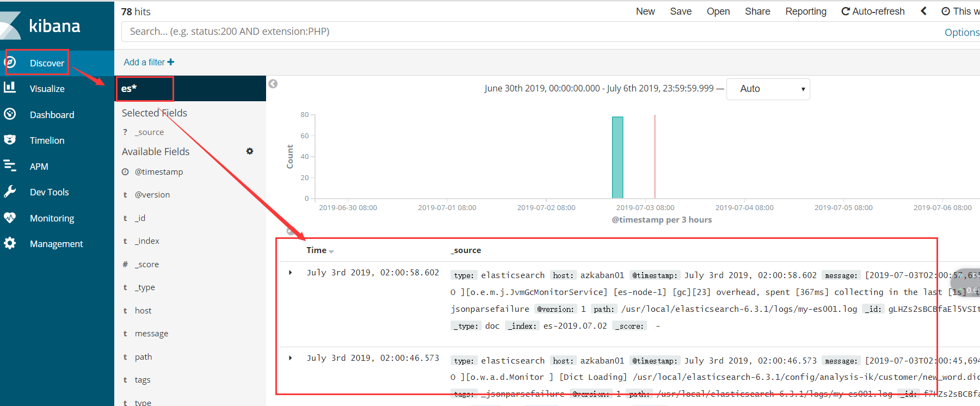Open the APM icon
The image size is (980, 406).
click(x=10, y=165)
